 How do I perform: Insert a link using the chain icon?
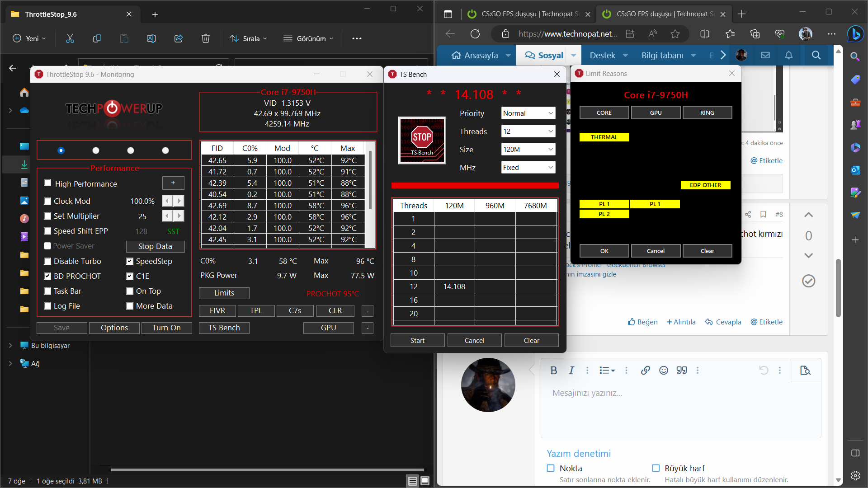(x=645, y=371)
